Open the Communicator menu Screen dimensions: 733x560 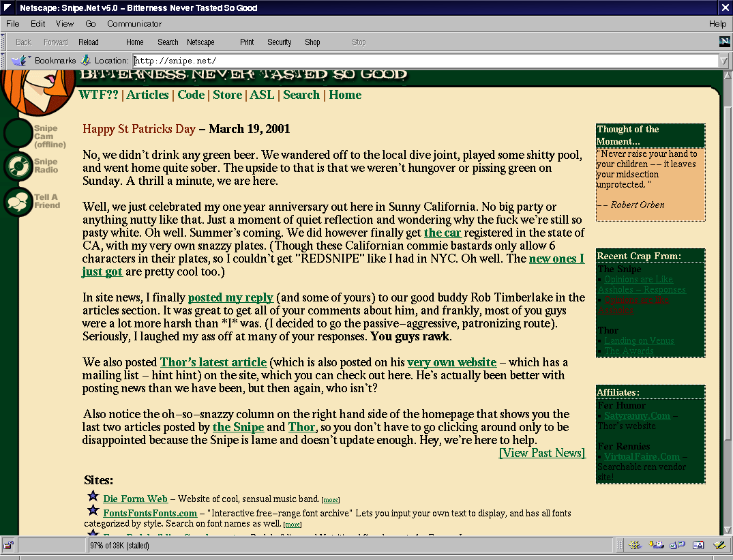[x=134, y=24]
